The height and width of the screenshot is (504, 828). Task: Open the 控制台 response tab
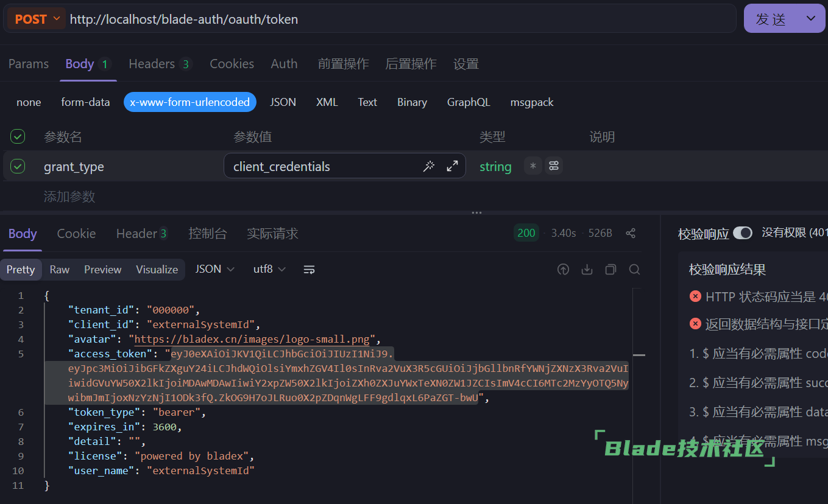point(207,233)
